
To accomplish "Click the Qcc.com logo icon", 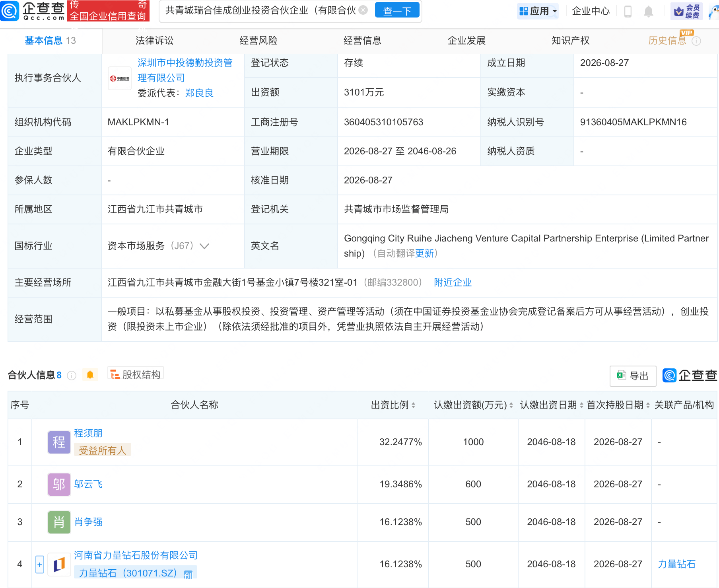I will (10, 11).
